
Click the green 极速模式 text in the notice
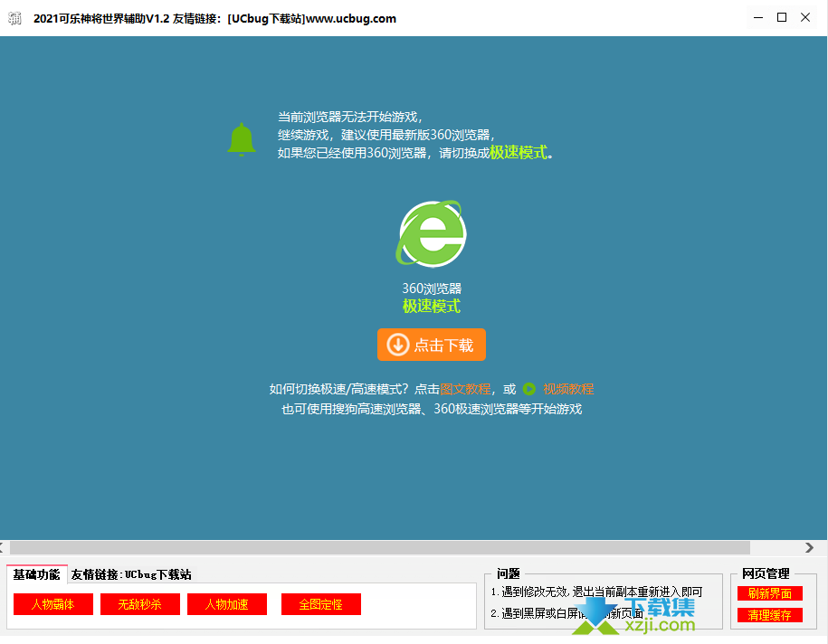pyautogui.click(x=518, y=153)
